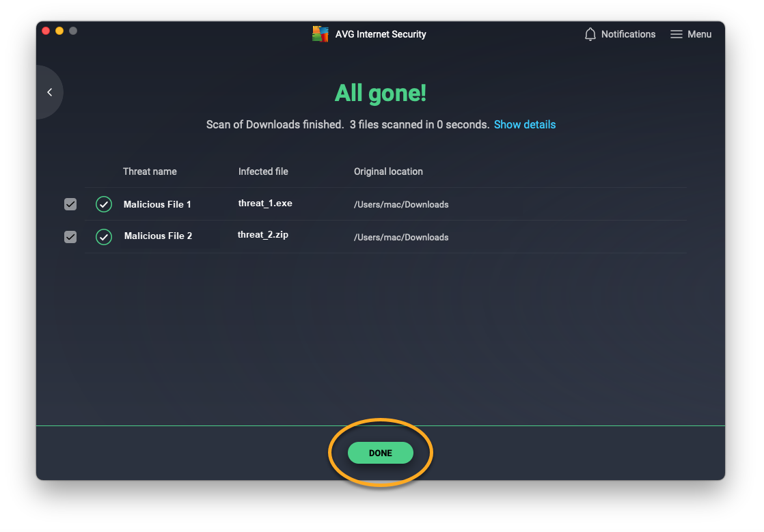
Task: Click the AVG logo in title bar
Action: tap(320, 34)
